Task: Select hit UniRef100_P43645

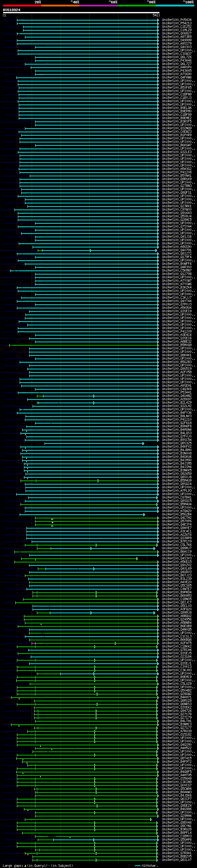Action: pos(177,71)
